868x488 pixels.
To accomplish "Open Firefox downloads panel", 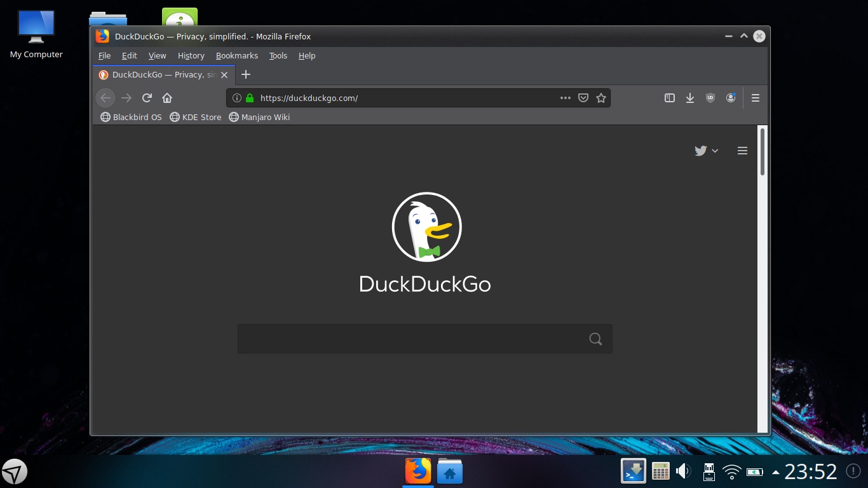I will 690,98.
